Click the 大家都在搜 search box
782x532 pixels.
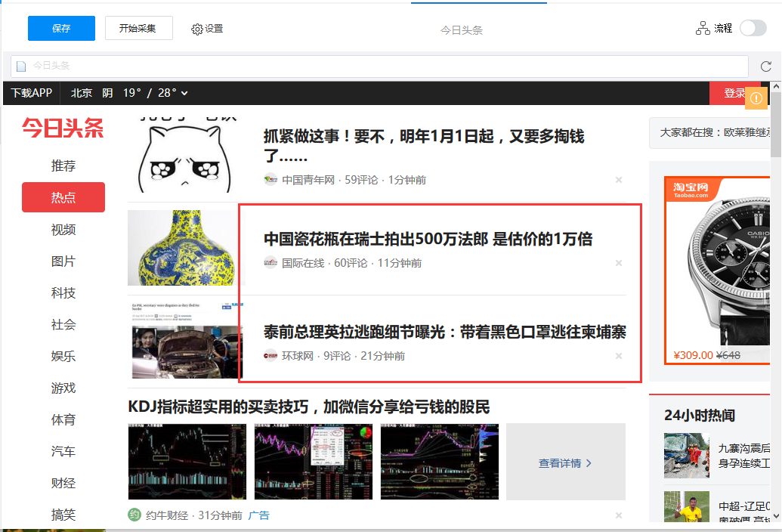[x=709, y=133]
